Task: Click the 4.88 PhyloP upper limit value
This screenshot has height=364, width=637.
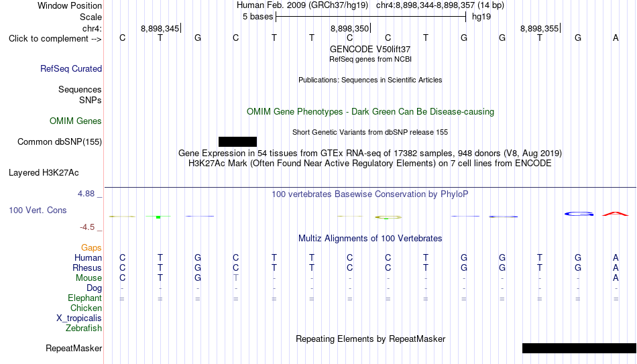Action: (86, 194)
